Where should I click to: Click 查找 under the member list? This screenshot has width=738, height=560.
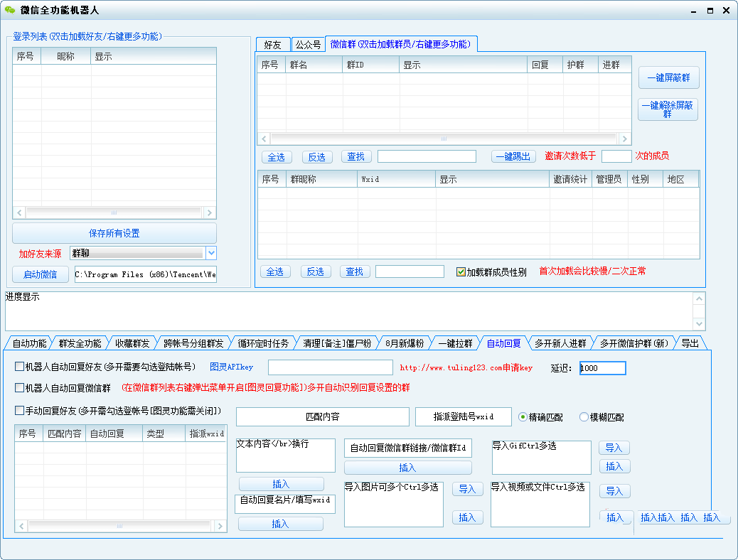pyautogui.click(x=355, y=271)
